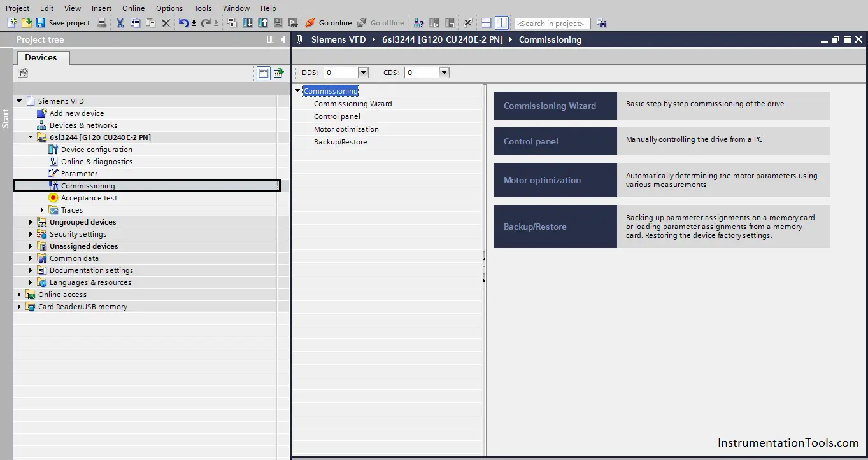
Task: Expand Unassigned devices node
Action: [x=31, y=246]
